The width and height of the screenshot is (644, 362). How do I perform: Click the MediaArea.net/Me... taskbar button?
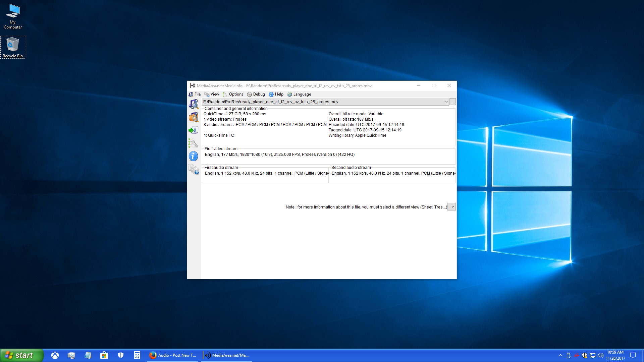click(x=227, y=355)
